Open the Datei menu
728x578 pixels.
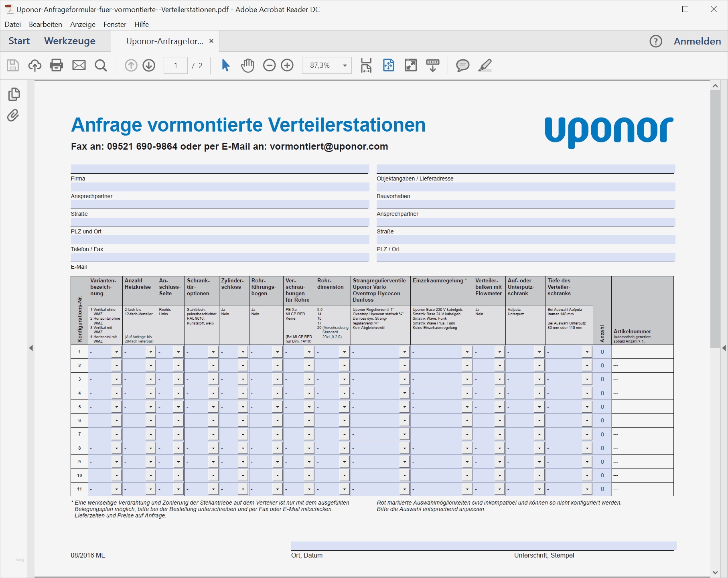coord(13,24)
